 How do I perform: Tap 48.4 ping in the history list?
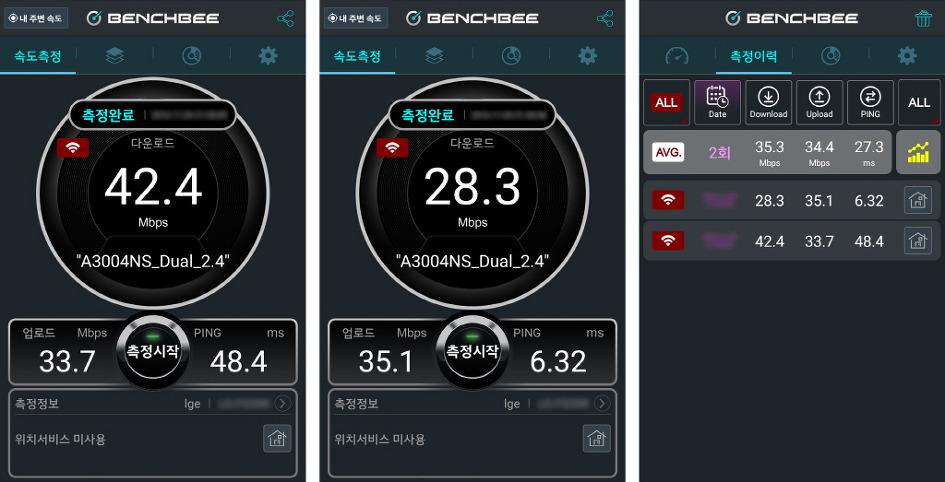coord(869,242)
